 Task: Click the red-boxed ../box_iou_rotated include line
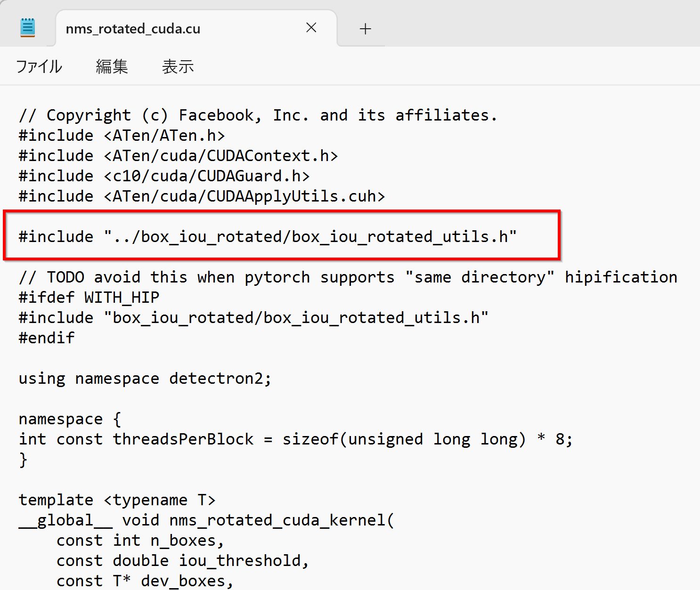268,236
